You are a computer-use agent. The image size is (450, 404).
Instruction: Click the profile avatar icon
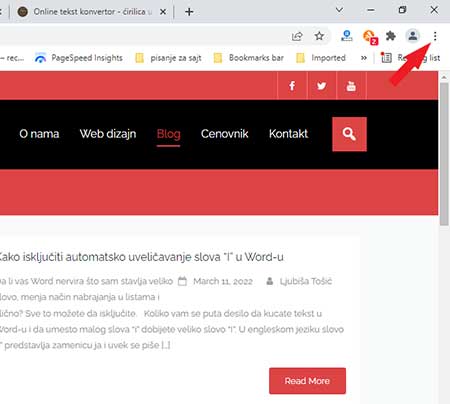point(413,36)
